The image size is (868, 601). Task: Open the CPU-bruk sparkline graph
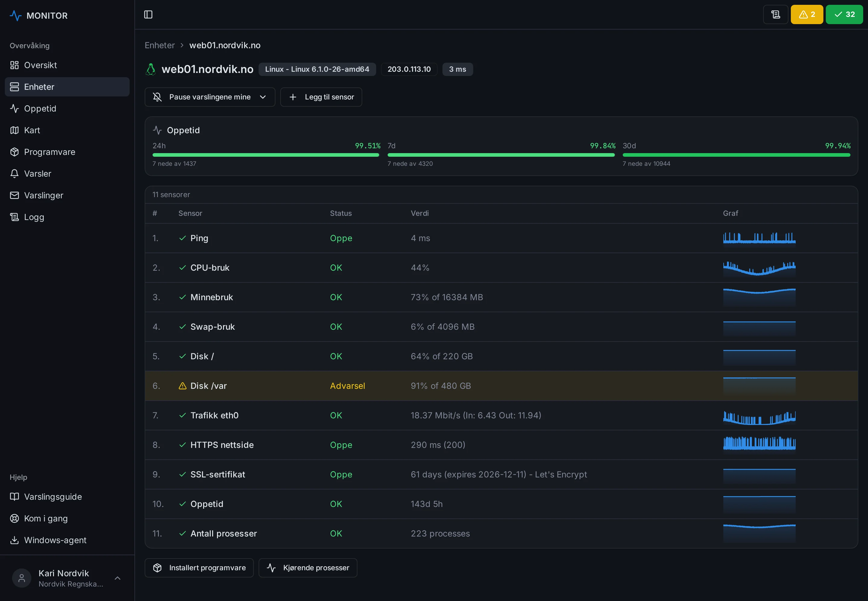(759, 268)
